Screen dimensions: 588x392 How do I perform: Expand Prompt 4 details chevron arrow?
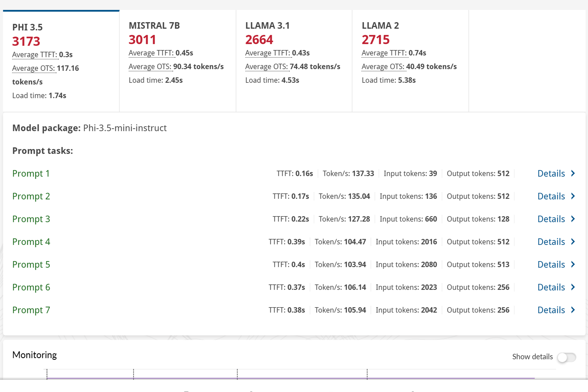tap(573, 242)
